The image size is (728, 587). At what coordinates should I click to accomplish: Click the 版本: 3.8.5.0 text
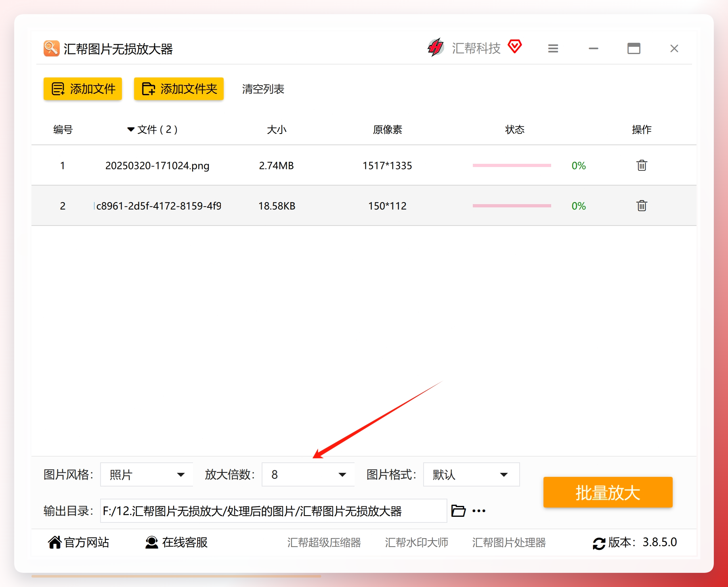click(x=643, y=542)
